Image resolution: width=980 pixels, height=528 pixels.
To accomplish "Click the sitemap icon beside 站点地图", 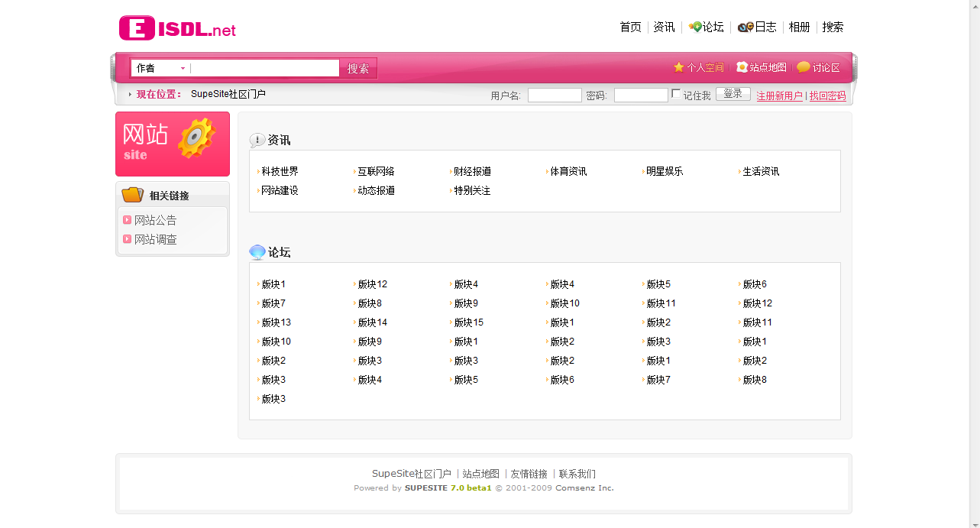I will [x=742, y=67].
